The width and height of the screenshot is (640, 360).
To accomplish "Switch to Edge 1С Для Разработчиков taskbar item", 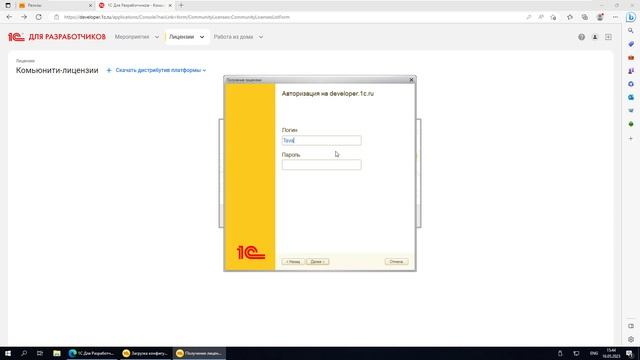I will (x=92, y=353).
